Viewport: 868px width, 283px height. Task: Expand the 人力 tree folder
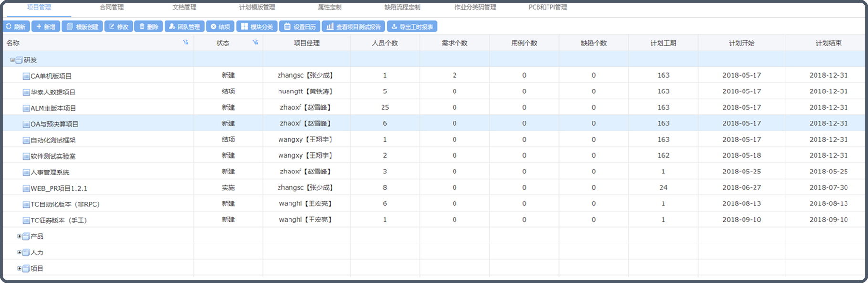pos(20,253)
